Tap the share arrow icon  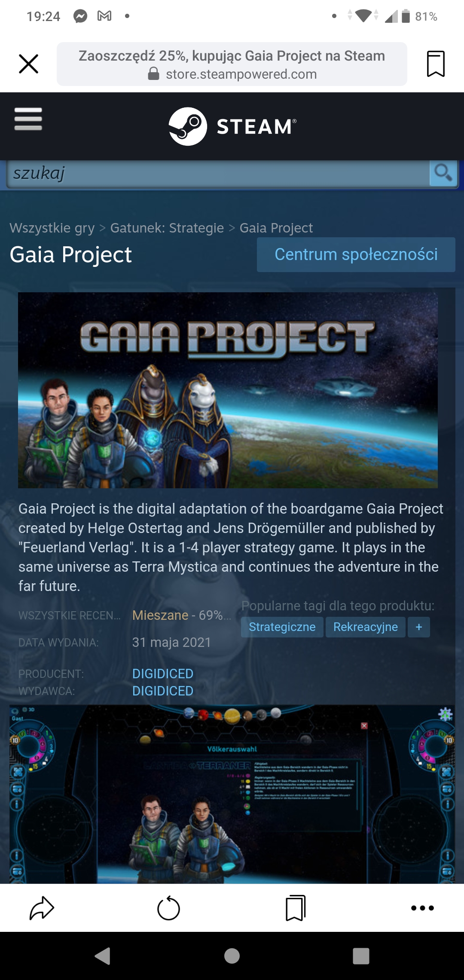(42, 908)
